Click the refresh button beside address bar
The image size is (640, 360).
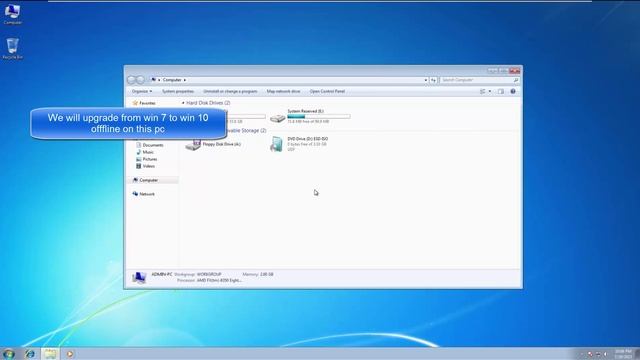point(433,80)
